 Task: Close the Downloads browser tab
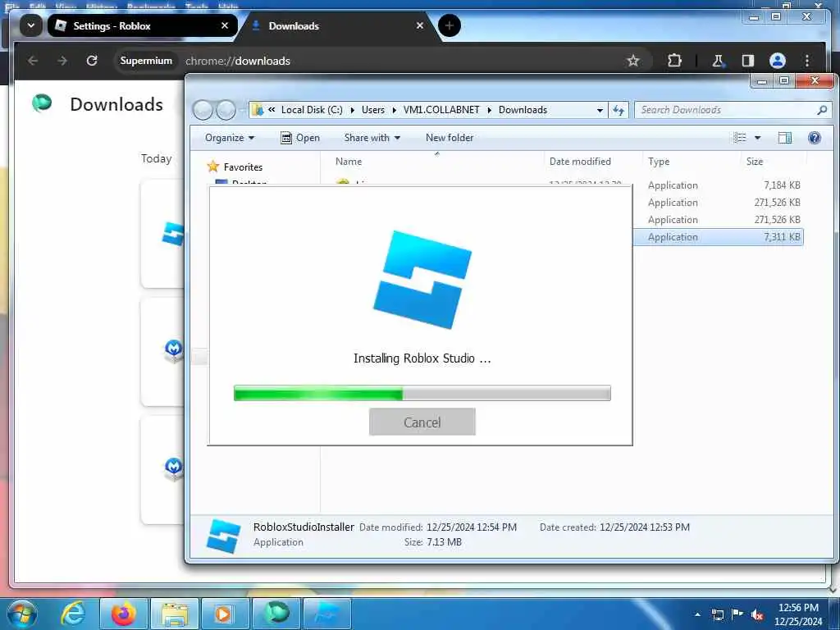point(420,25)
